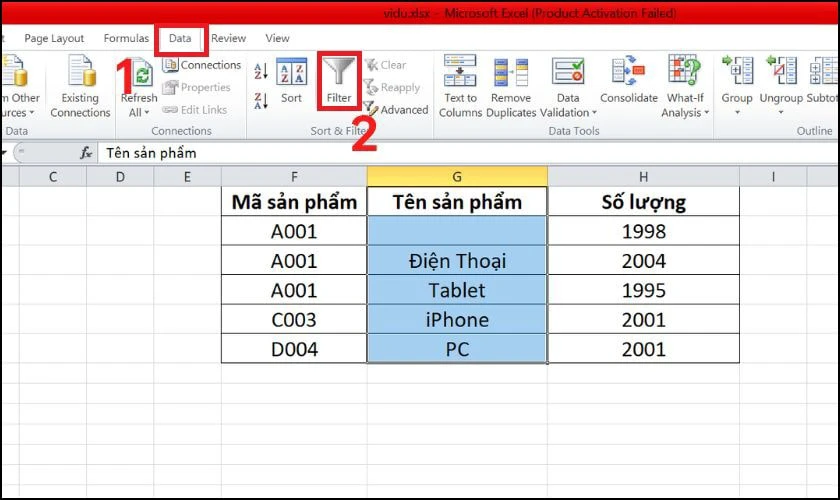Open the Connections list
This screenshot has height=500, width=840.
(201, 65)
